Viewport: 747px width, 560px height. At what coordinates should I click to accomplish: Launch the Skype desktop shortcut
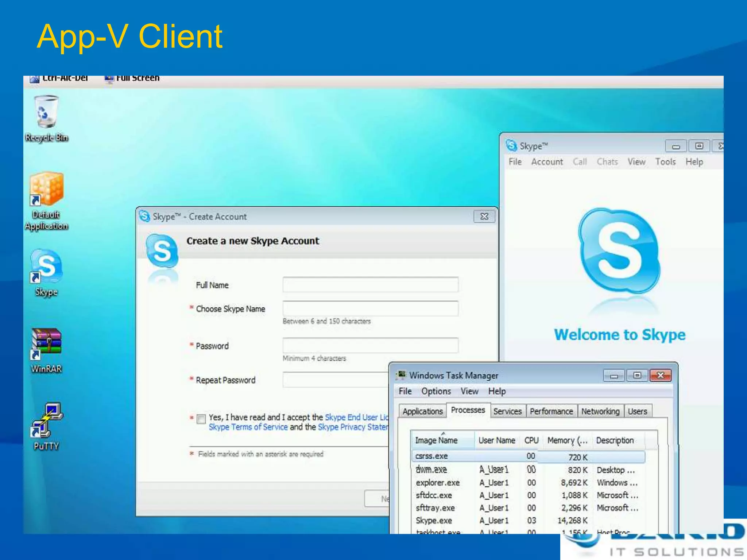point(47,273)
